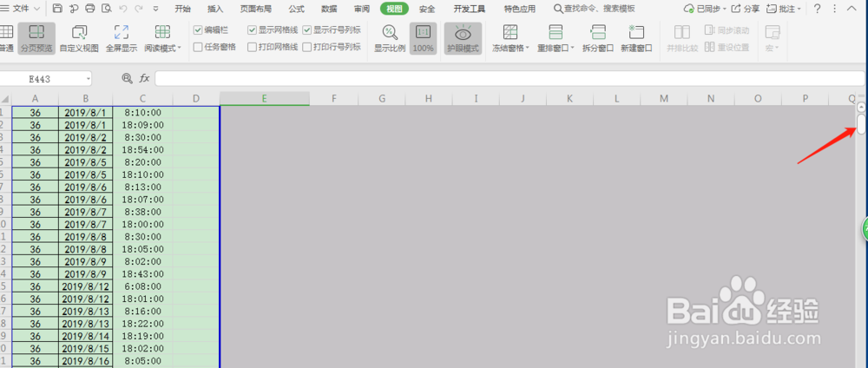
Task: Open 自定义视图 custom views
Action: tap(79, 38)
